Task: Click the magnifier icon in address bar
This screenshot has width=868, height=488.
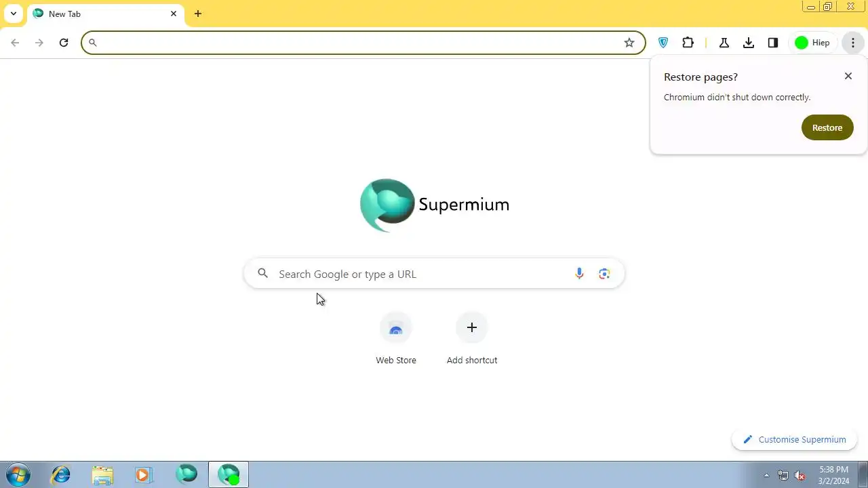Action: 93,43
